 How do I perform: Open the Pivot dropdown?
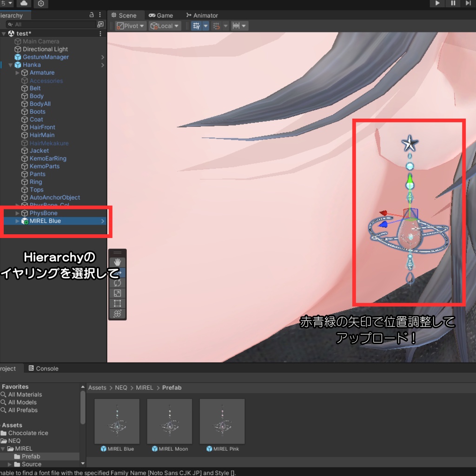pyautogui.click(x=131, y=26)
